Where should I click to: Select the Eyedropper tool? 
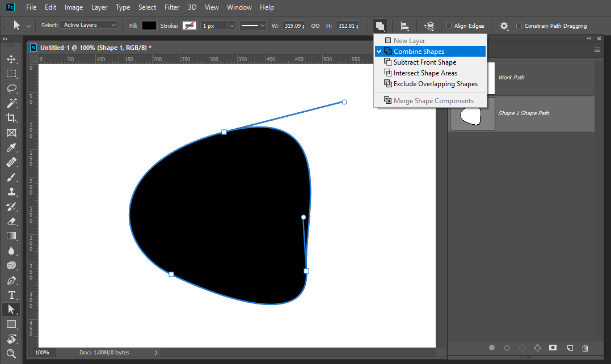pyautogui.click(x=11, y=148)
